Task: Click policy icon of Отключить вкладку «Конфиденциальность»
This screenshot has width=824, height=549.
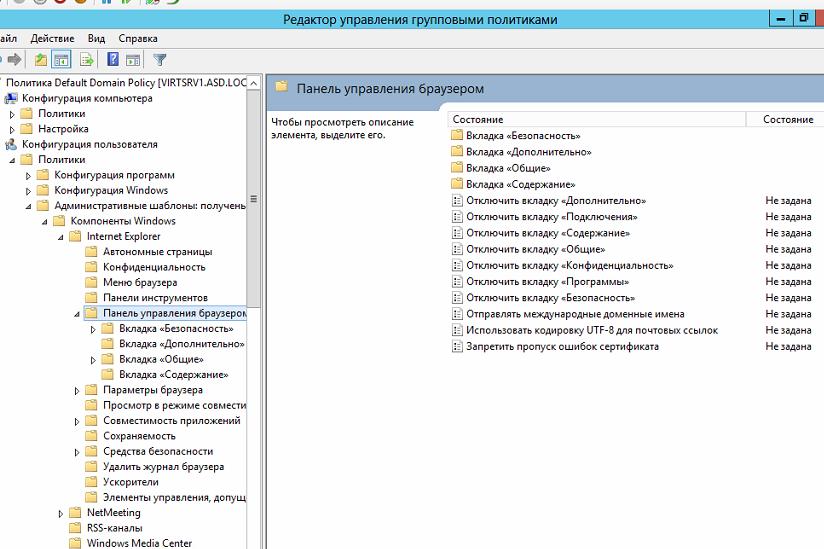Action: 457,265
